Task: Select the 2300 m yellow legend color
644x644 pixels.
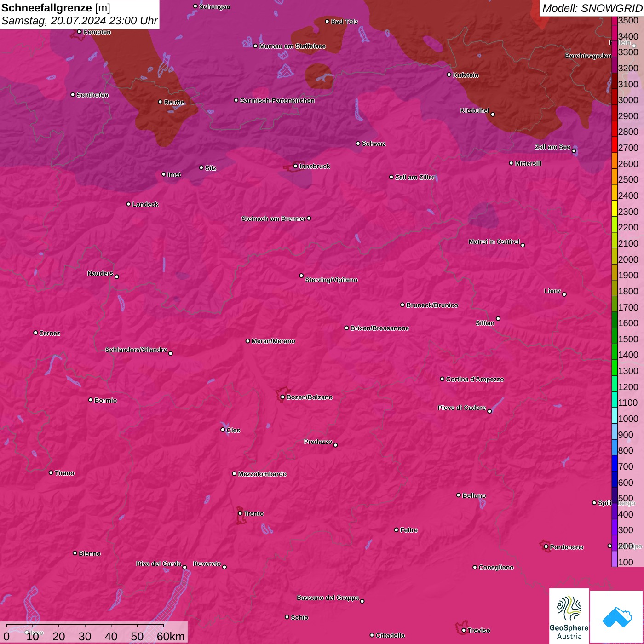Action: tap(614, 208)
